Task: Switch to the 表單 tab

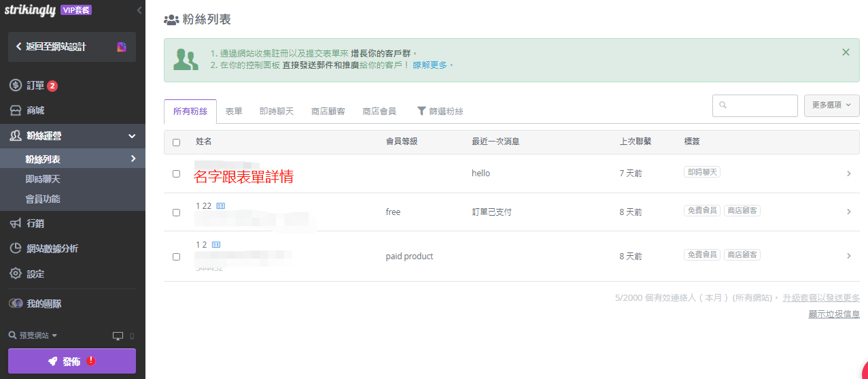Action: [234, 111]
